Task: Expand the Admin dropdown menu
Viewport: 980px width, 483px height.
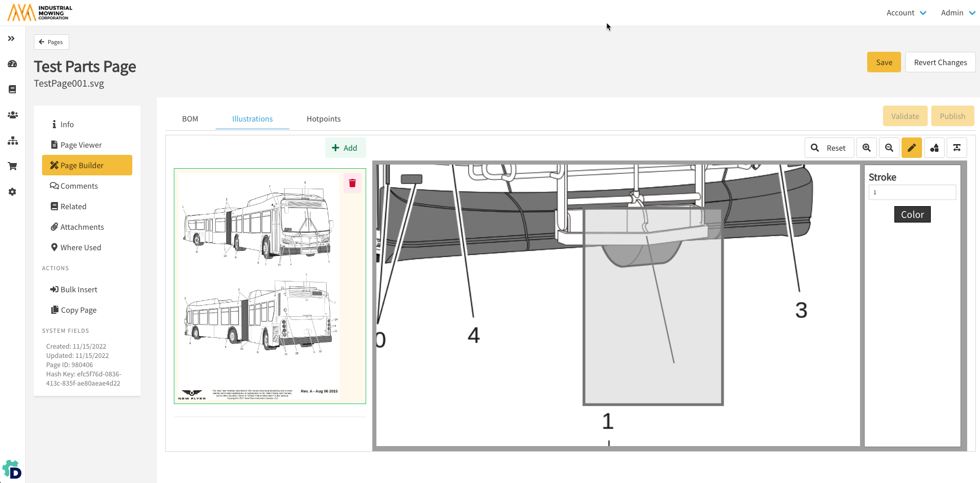Action: [x=957, y=13]
